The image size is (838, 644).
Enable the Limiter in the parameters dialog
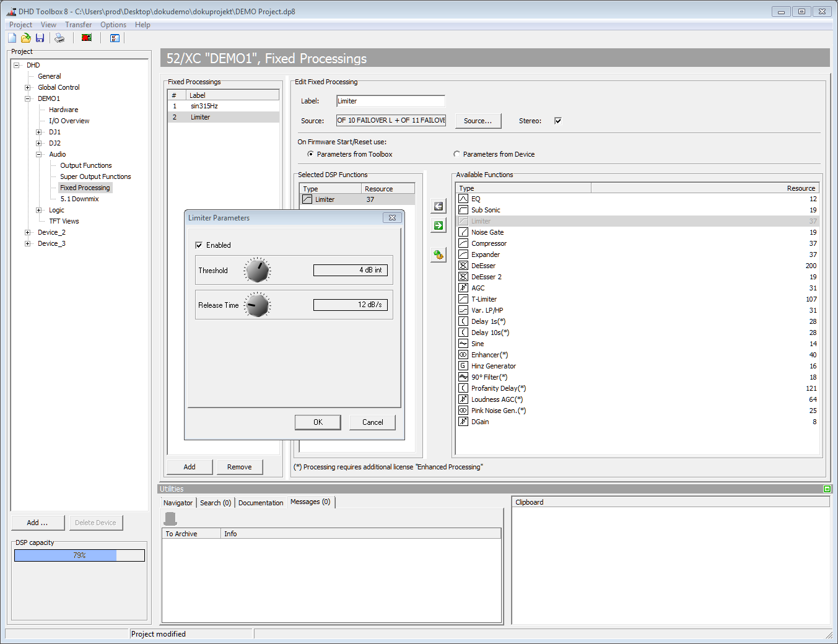click(x=199, y=245)
